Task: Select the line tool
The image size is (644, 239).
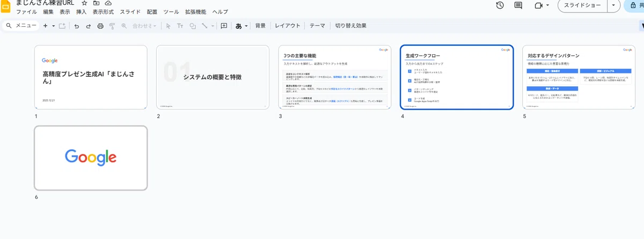Action: (x=204, y=26)
